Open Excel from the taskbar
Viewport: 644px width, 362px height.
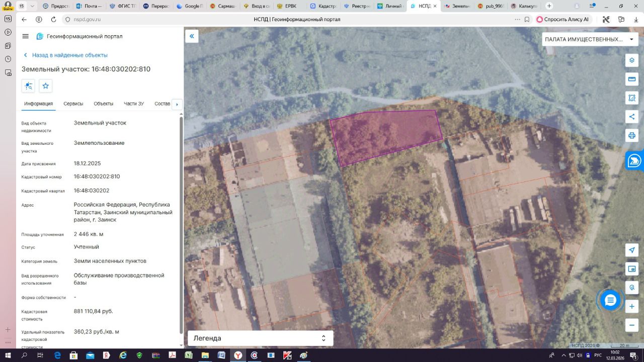(x=189, y=355)
